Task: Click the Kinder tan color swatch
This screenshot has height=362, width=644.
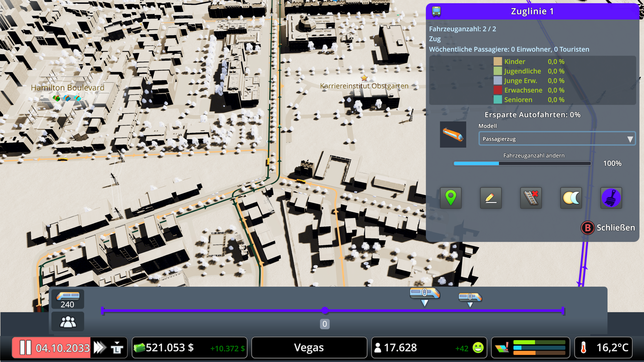Action: [497, 62]
